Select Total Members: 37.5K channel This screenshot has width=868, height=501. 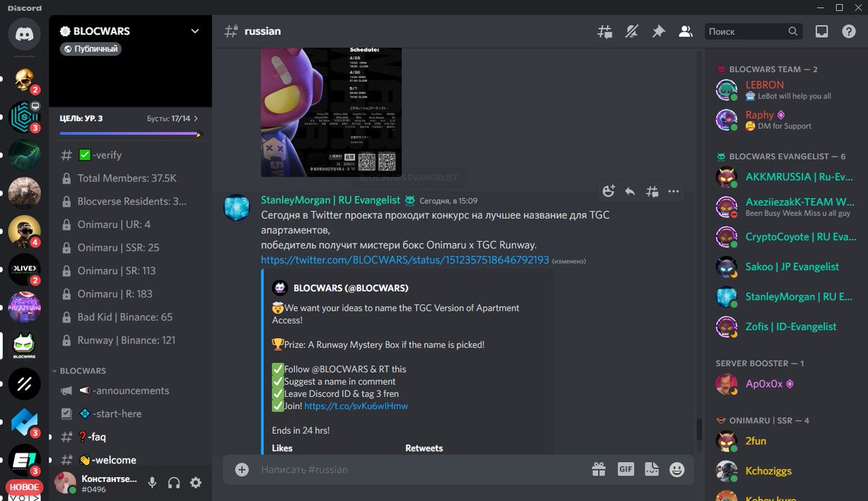131,178
